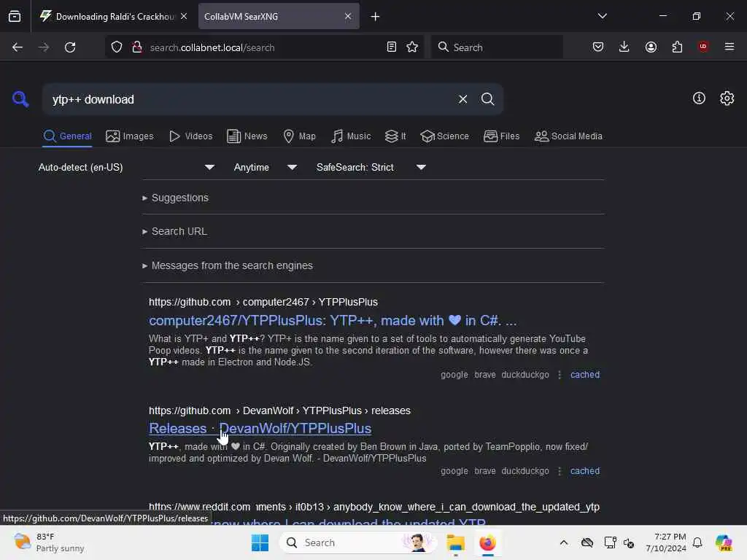Open the SearXNG about info icon
Viewport: 747px width, 560px height.
click(699, 98)
